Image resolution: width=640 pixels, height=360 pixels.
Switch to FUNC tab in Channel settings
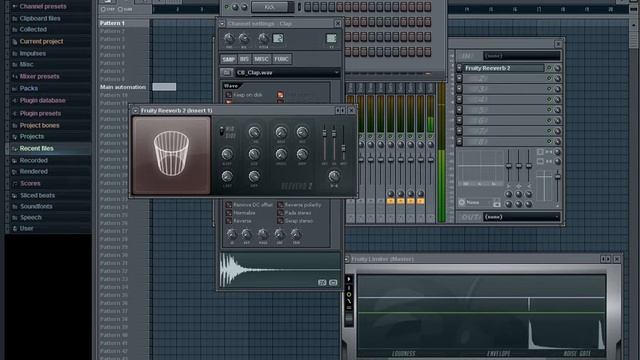281,59
